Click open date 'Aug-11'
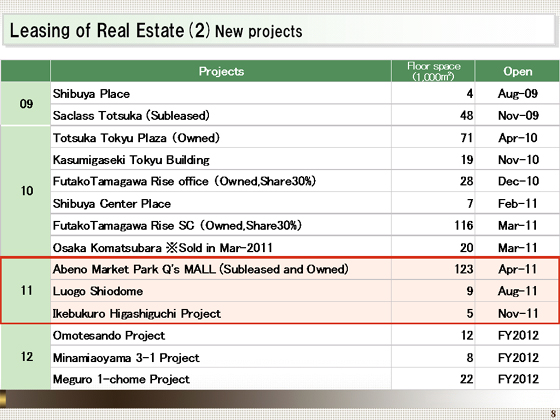Screen dimensions: 560x420 coord(518,291)
